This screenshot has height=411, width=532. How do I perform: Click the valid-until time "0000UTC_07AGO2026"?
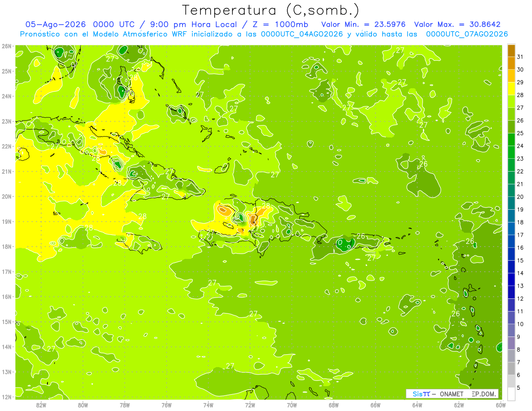(x=466, y=34)
